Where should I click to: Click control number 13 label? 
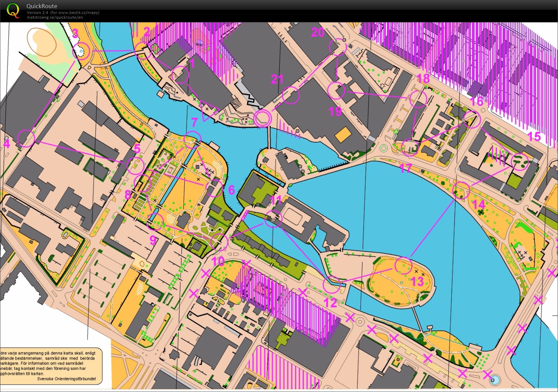417,281
